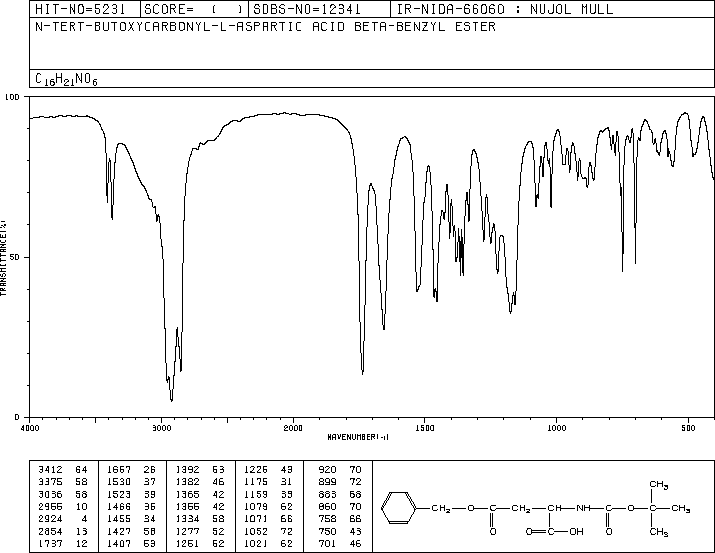Viewport: 715px width, 553px height.
Task: Click the 3000 tick label on wavenumber axis
Action: 161,428
